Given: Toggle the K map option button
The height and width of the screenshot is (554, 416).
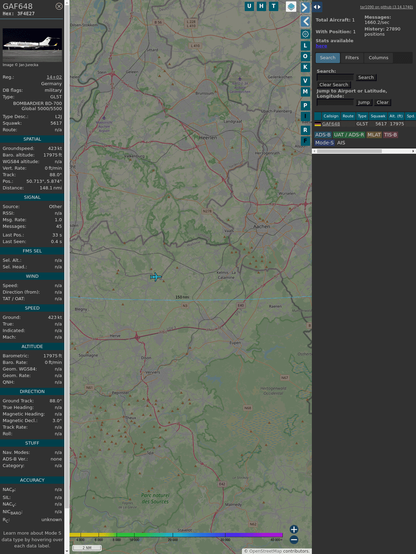Looking at the screenshot, I should pos(305,67).
